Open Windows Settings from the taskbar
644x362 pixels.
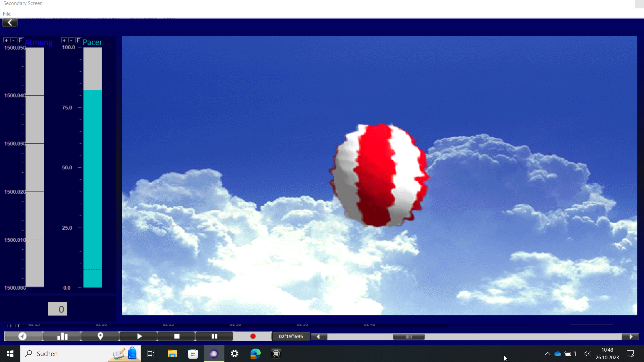235,354
